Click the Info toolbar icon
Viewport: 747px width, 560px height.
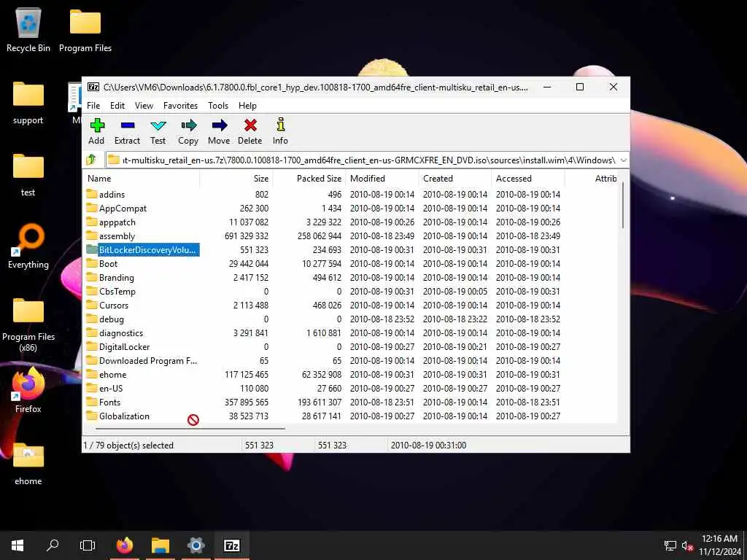coord(281,125)
